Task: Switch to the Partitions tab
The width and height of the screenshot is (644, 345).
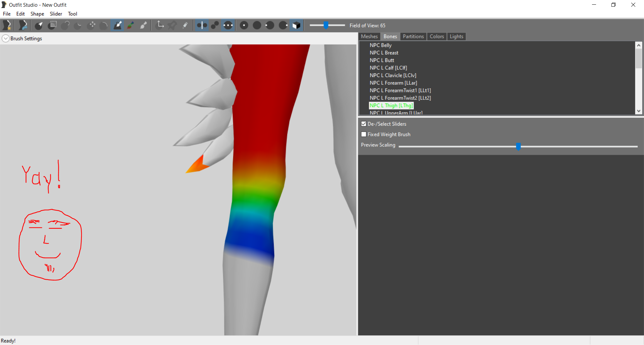Action: point(413,37)
